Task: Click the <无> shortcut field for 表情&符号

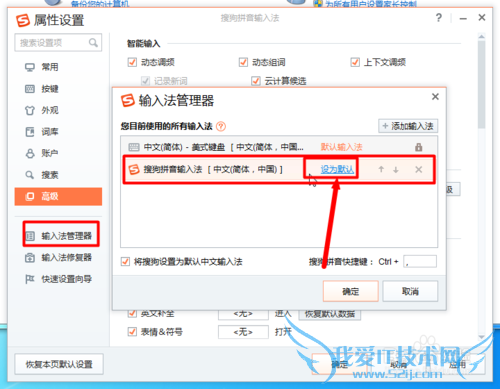Action: [243, 332]
